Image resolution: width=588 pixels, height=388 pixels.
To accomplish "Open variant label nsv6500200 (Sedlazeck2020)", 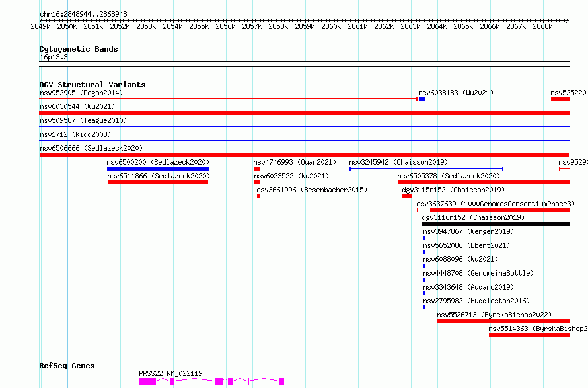I will point(158,162).
